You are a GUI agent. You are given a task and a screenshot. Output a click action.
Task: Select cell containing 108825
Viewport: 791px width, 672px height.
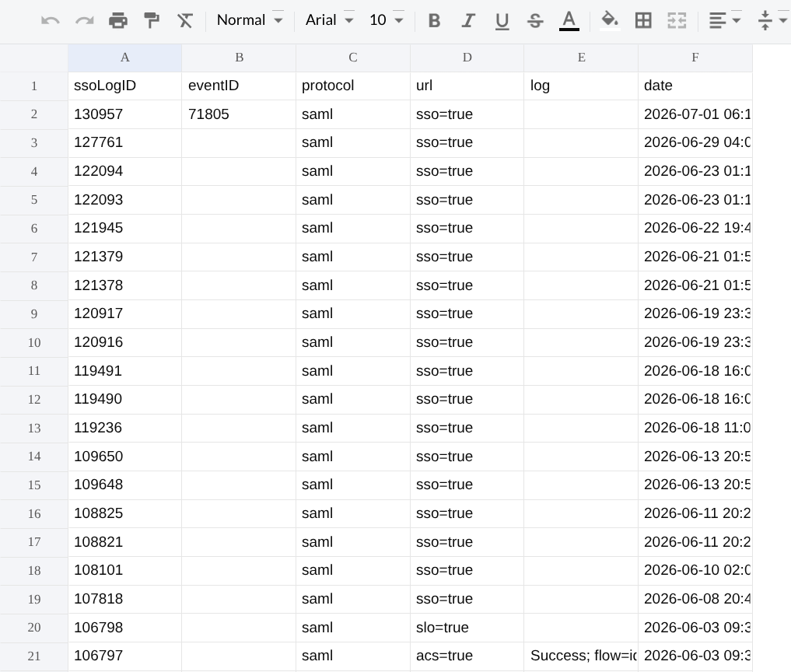click(x=124, y=513)
